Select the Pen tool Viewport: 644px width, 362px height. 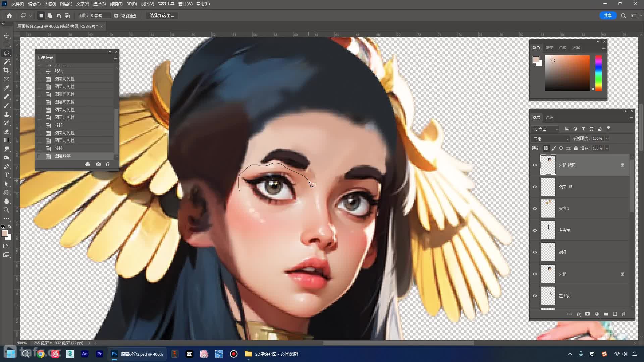(x=6, y=166)
